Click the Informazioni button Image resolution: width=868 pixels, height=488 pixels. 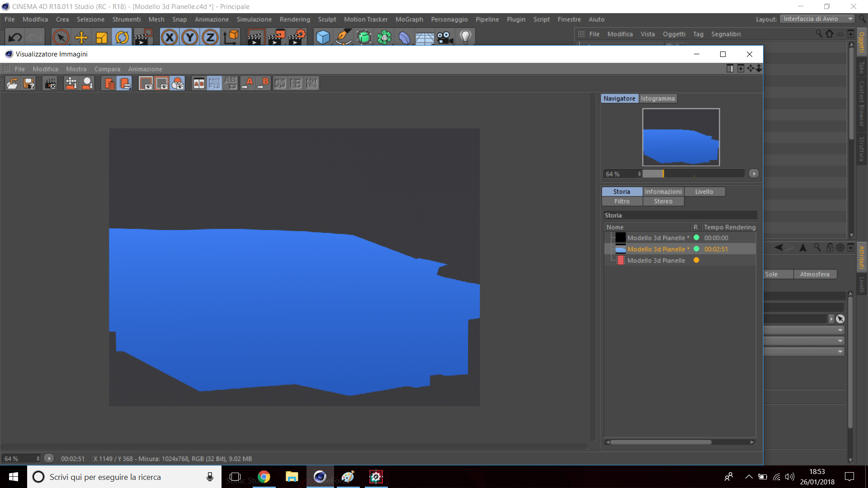(x=663, y=192)
